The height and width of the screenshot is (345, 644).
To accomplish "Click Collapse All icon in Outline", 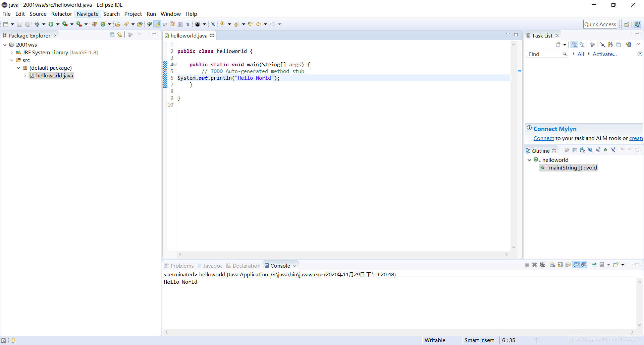I will coord(575,150).
